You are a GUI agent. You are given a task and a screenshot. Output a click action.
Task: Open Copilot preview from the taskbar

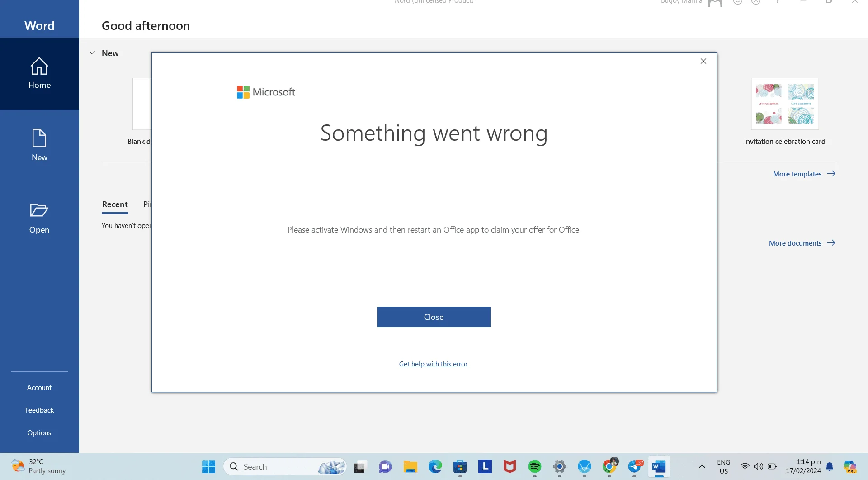pos(850,467)
